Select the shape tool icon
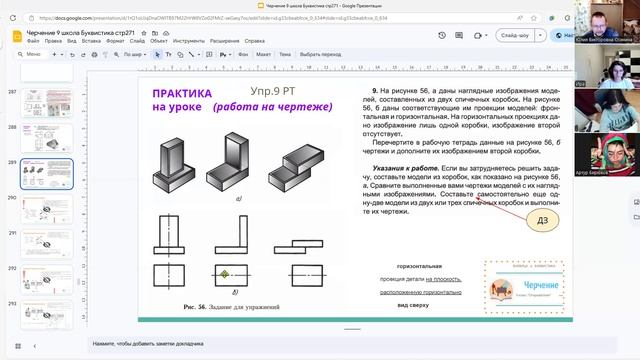640x360 pixels. click(x=180, y=54)
